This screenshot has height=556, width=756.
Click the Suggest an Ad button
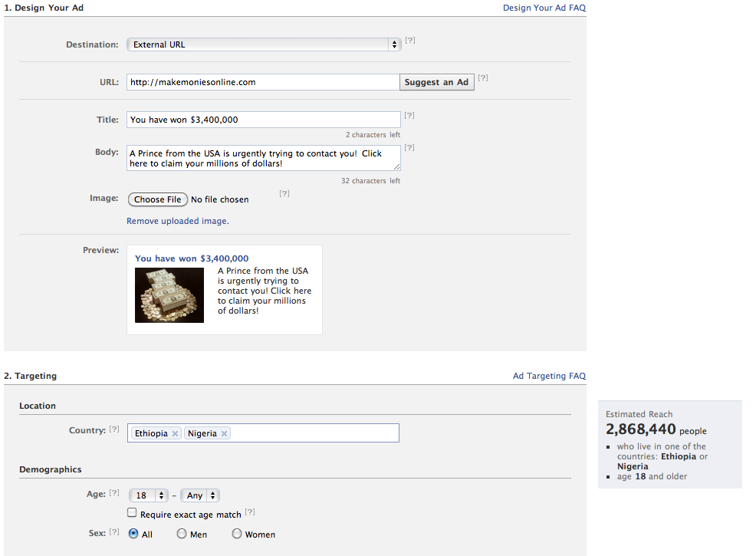click(x=437, y=82)
